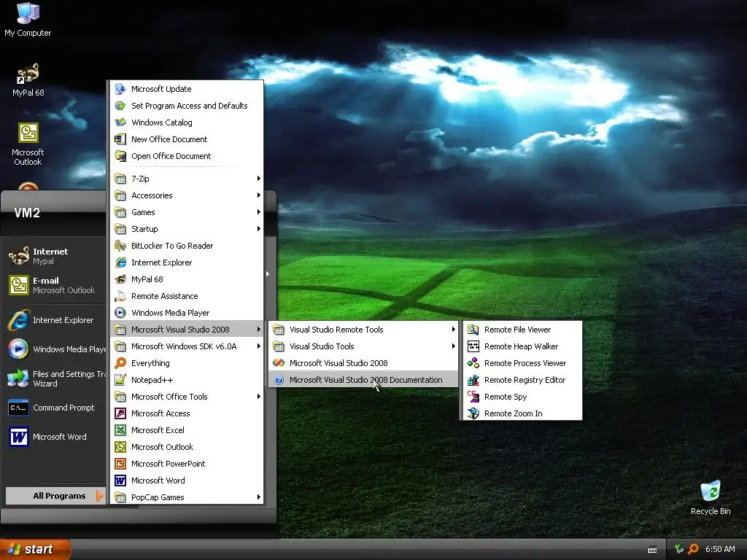
Task: Expand Microsoft Windows SDK v6.0A folder
Action: [187, 346]
